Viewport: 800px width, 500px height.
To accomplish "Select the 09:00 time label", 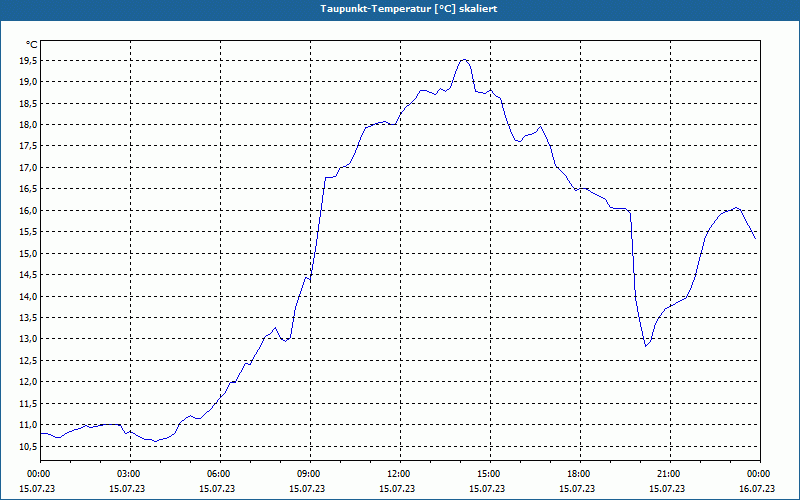I will (308, 474).
